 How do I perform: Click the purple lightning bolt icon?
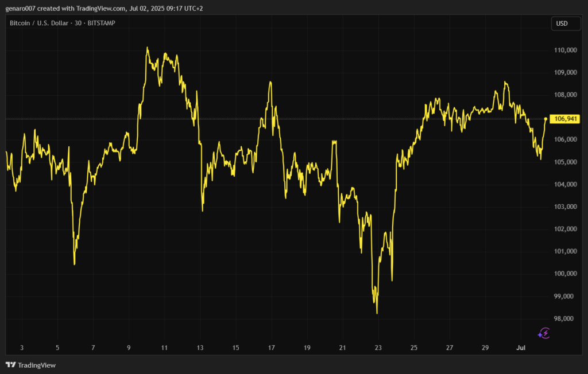(x=544, y=332)
